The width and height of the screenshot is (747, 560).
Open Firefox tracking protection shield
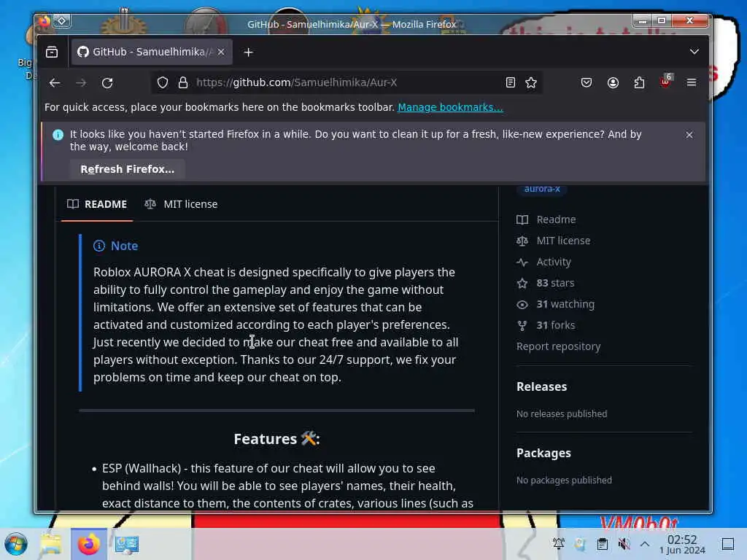click(163, 82)
